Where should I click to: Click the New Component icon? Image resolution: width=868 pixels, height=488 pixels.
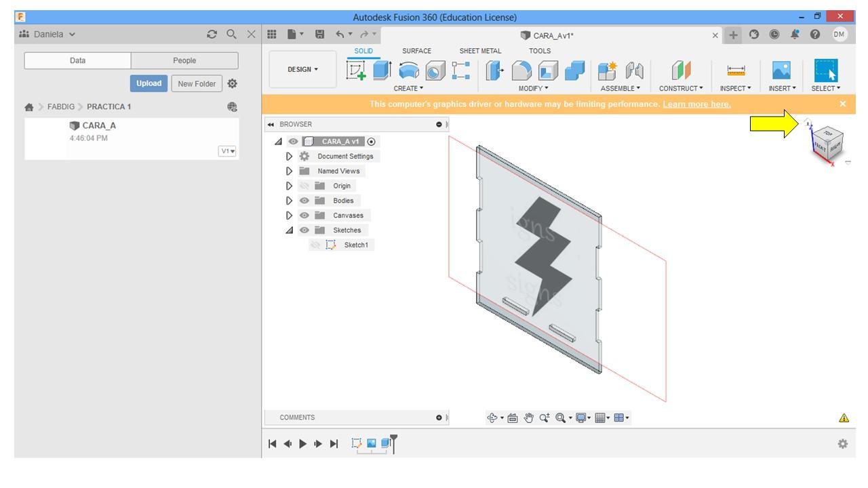point(608,70)
